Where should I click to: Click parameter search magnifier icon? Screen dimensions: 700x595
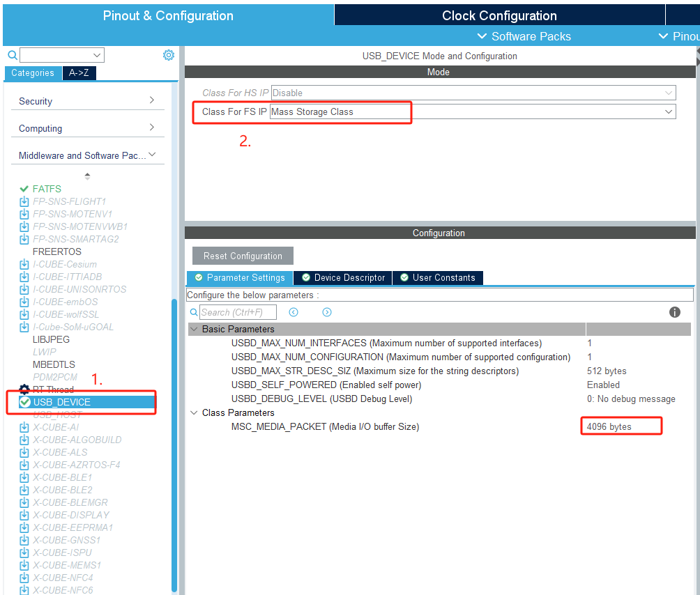[194, 312]
